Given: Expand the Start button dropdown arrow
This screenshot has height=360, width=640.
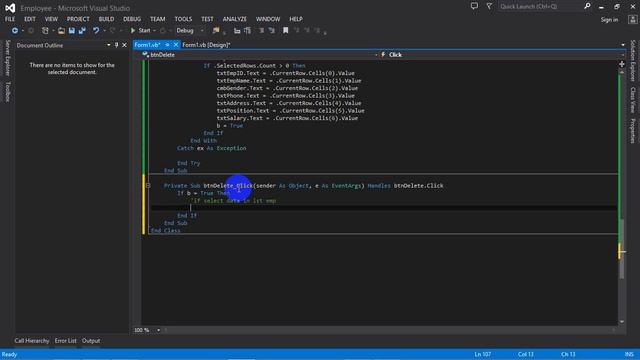Looking at the screenshot, I should [154, 31].
